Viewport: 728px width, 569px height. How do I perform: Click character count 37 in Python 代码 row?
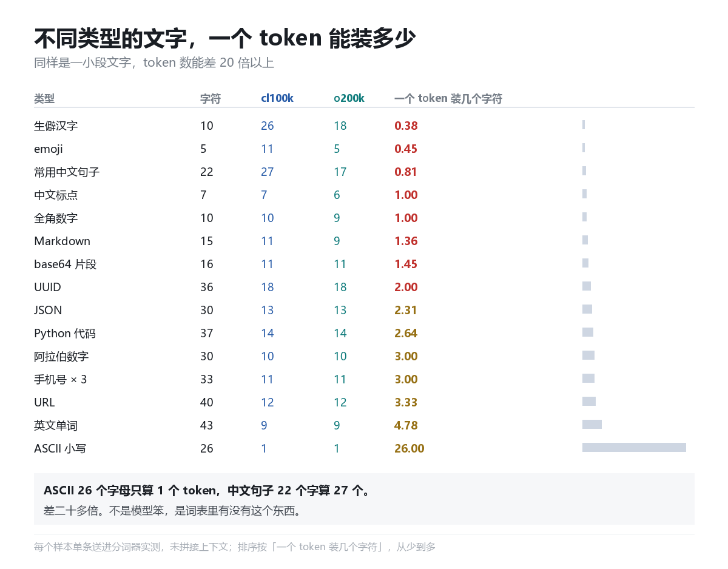click(x=207, y=334)
